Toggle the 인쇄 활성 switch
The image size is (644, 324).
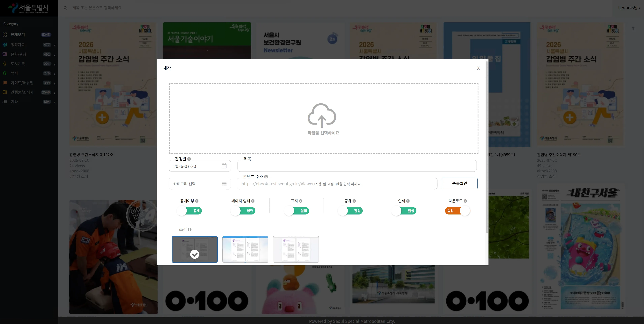404,211
